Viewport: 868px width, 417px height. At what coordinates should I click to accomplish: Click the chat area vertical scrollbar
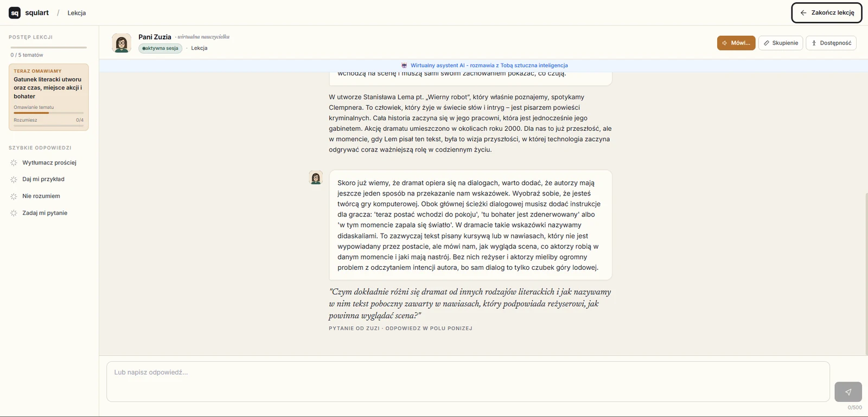tap(866, 274)
